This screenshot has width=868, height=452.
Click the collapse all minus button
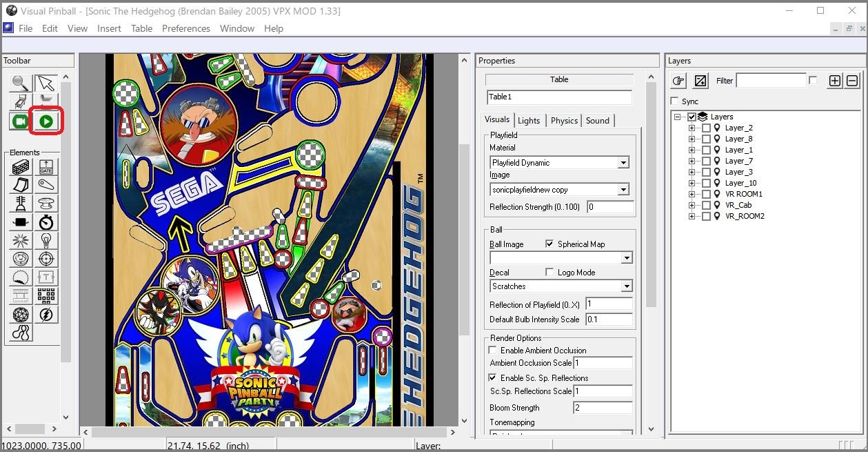(x=852, y=81)
